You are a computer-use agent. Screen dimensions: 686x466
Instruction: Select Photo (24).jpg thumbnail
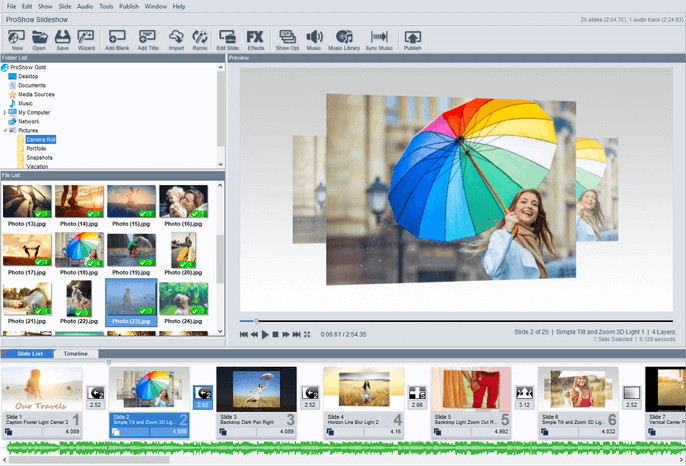point(183,299)
